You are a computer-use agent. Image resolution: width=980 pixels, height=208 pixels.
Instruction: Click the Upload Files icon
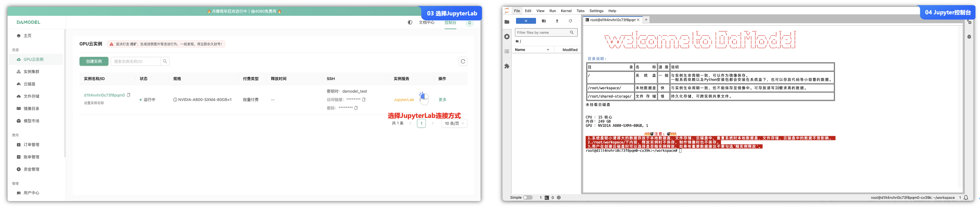(x=557, y=21)
